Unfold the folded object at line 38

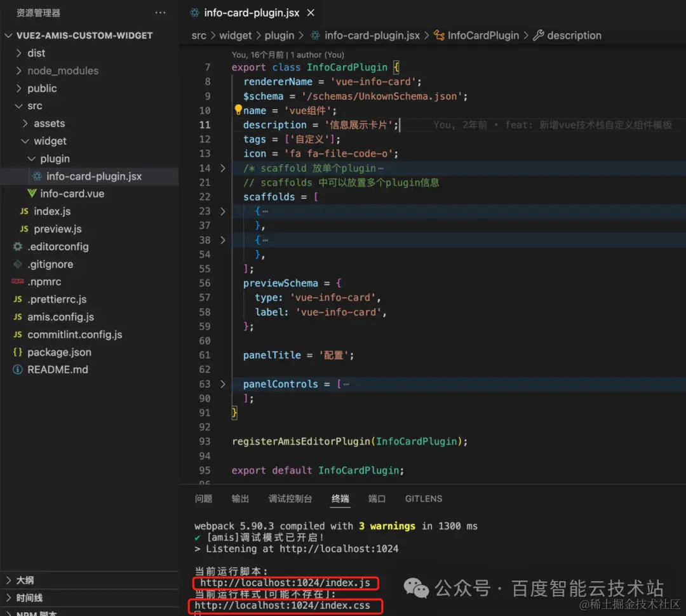[223, 240]
